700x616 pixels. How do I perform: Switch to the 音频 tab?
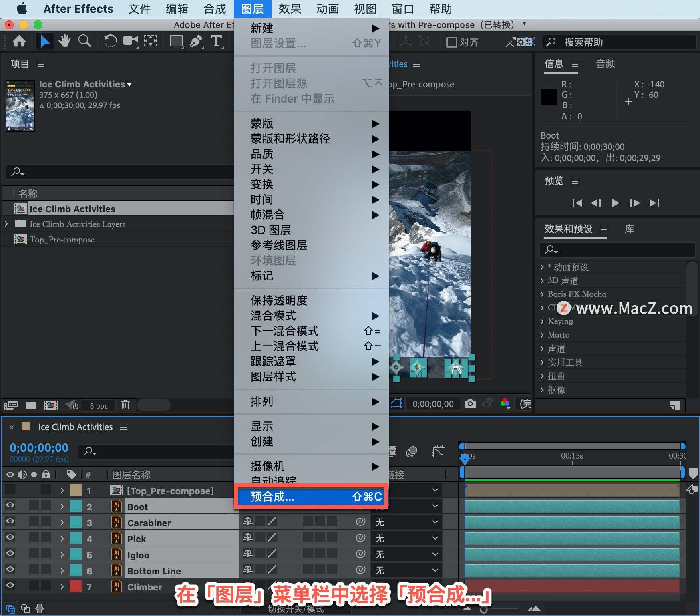(x=605, y=64)
